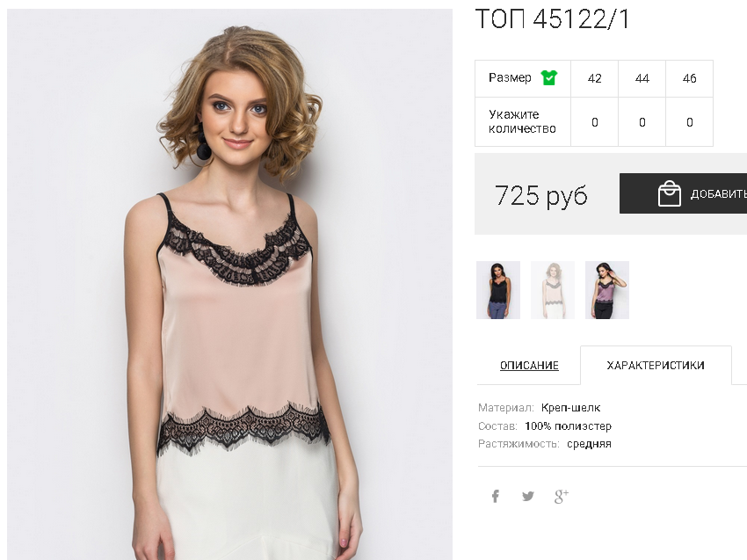The image size is (747, 560).
Task: Select size 46 column header
Action: pos(689,78)
